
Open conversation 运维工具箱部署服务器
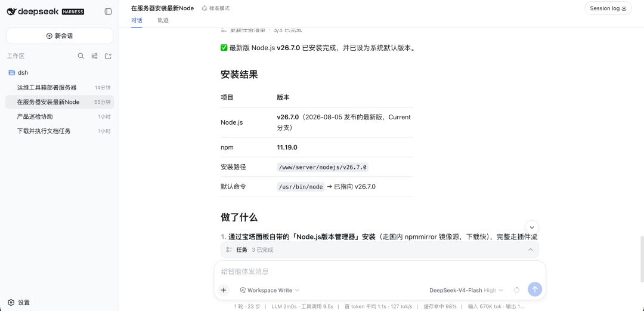[x=60, y=88]
